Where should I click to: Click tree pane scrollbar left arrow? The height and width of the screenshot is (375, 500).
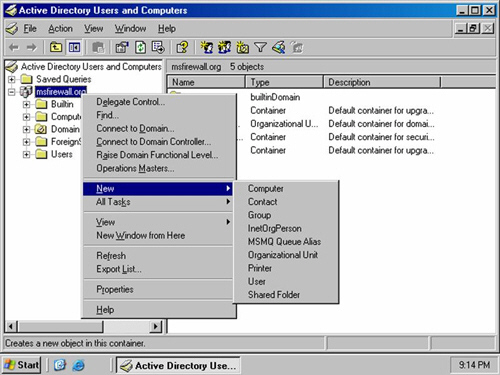pyautogui.click(x=11, y=326)
